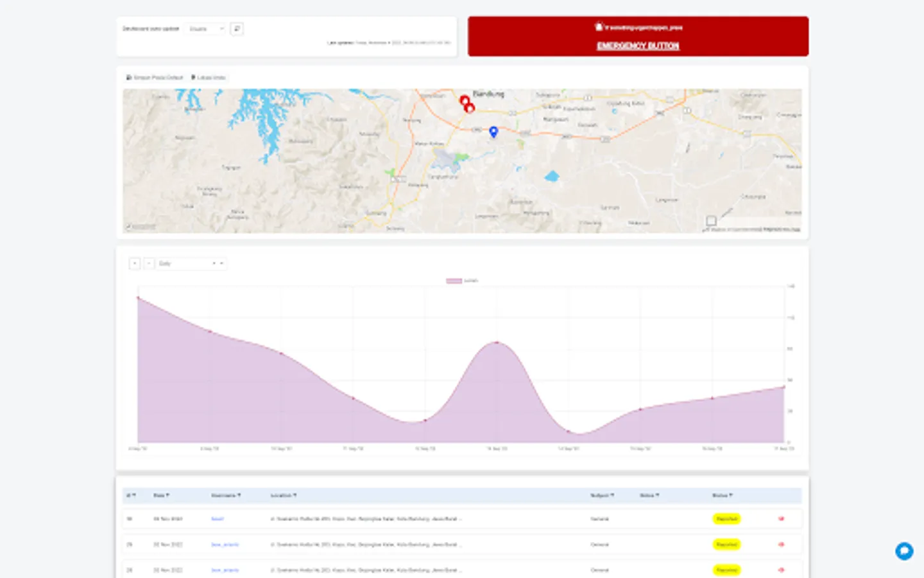Screen dimensions: 924x578
Task: Open the dashboard auto update dropdown
Action: click(205, 29)
